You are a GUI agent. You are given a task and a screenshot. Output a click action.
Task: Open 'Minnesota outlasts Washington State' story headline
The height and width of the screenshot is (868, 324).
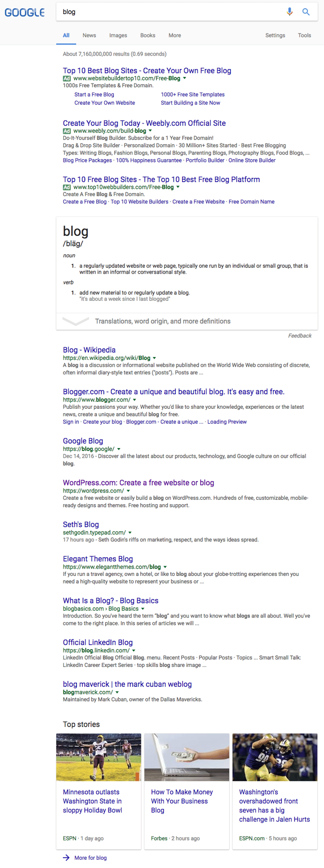93,801
